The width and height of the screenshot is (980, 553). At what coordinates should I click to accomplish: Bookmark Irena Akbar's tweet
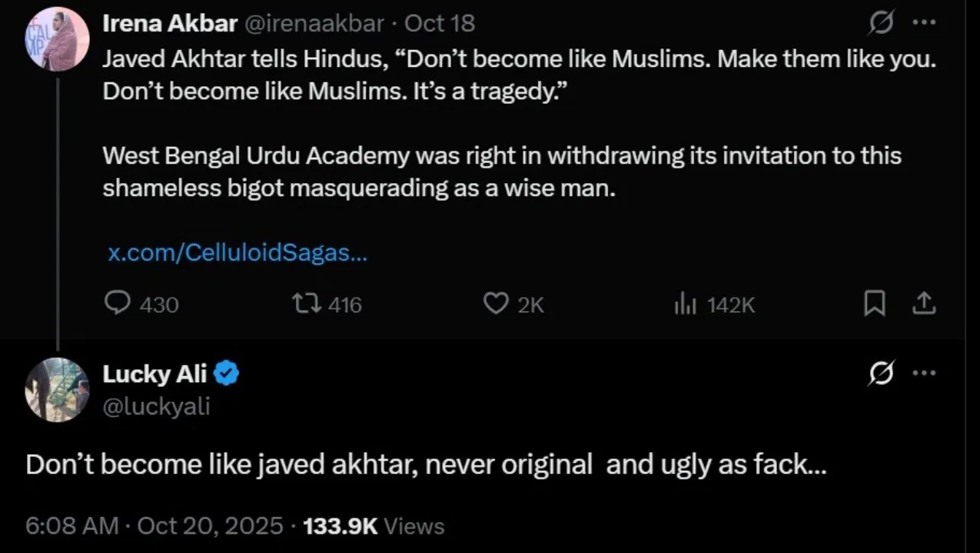[873, 305]
